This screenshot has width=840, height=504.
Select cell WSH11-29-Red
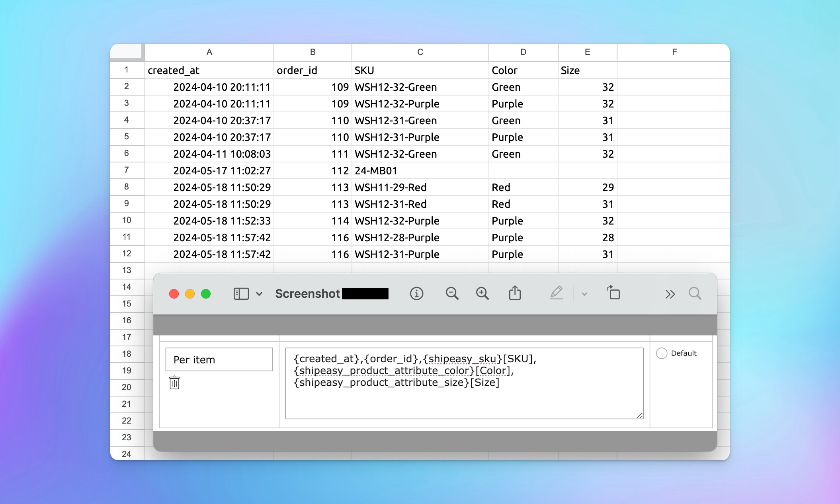point(420,187)
